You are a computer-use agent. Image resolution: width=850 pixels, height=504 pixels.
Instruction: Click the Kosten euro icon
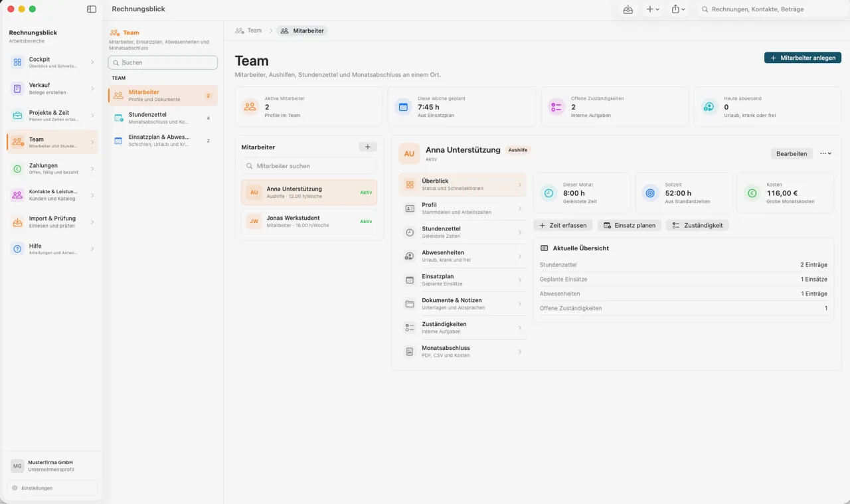pos(752,193)
